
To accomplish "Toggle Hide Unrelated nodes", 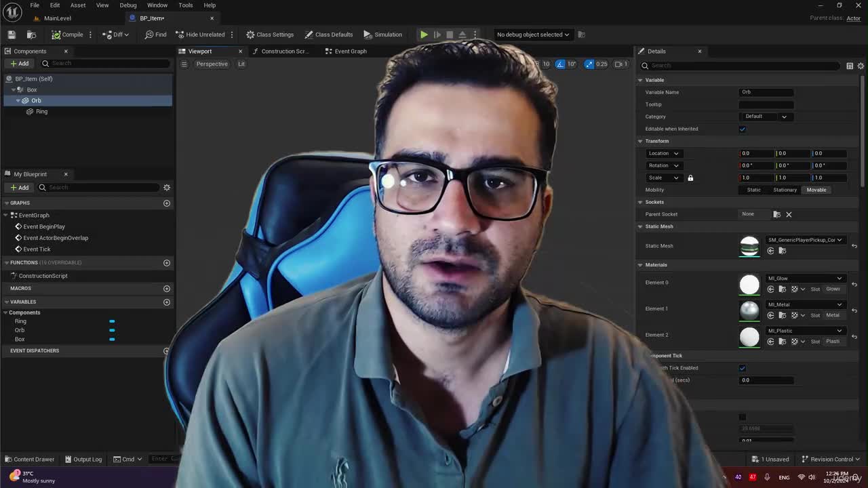I will [200, 35].
